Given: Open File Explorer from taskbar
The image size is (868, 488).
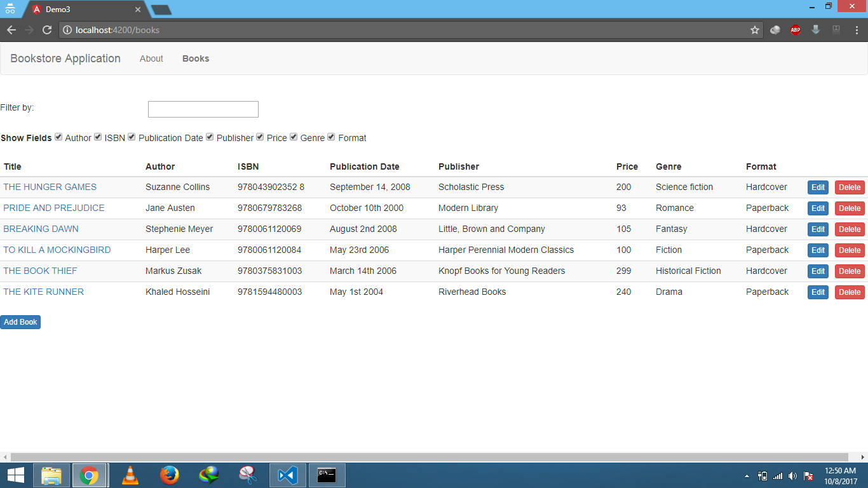Looking at the screenshot, I should coord(51,475).
